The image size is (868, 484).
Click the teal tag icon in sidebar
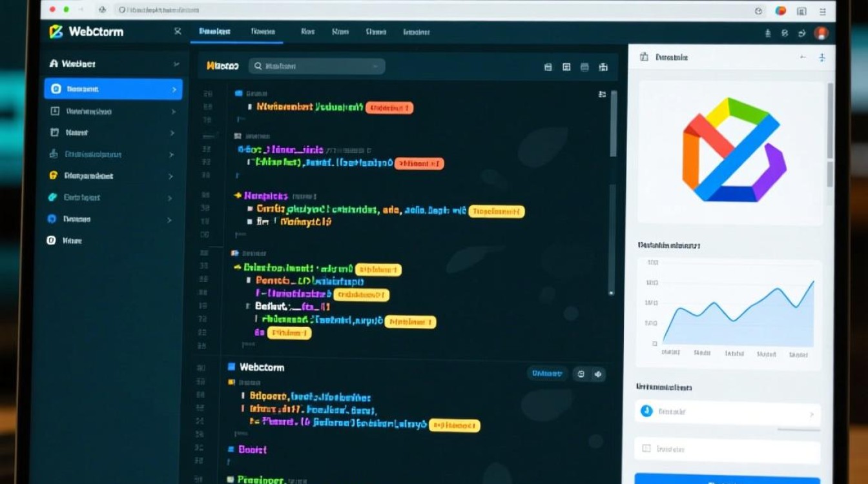pyautogui.click(x=53, y=197)
